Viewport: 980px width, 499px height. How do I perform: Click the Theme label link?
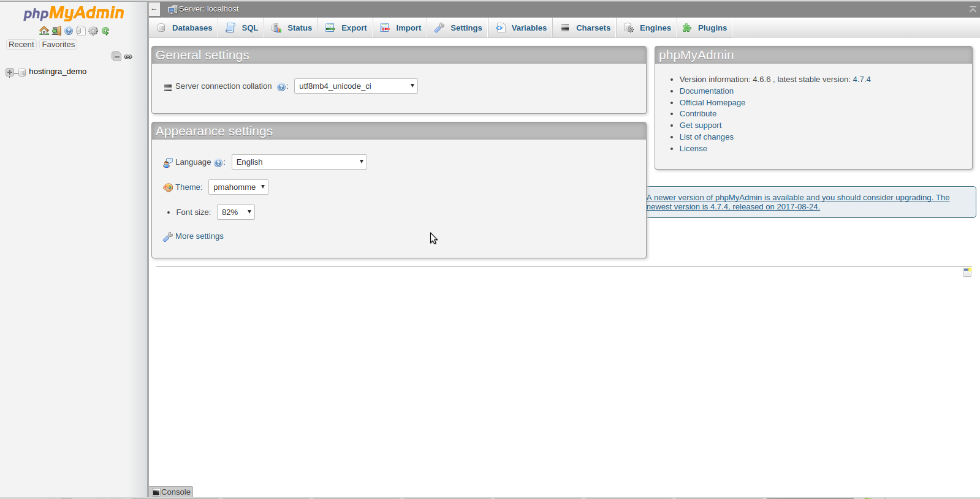189,187
